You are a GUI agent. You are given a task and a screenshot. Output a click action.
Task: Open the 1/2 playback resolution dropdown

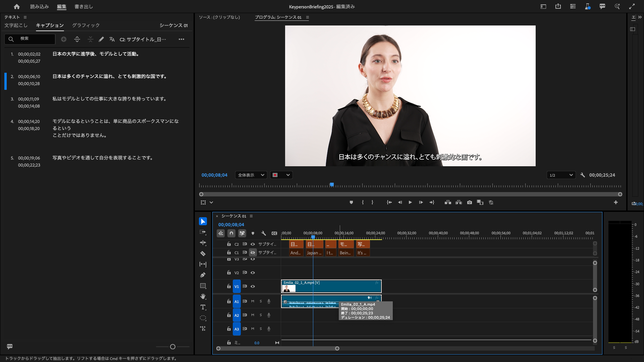(561, 175)
